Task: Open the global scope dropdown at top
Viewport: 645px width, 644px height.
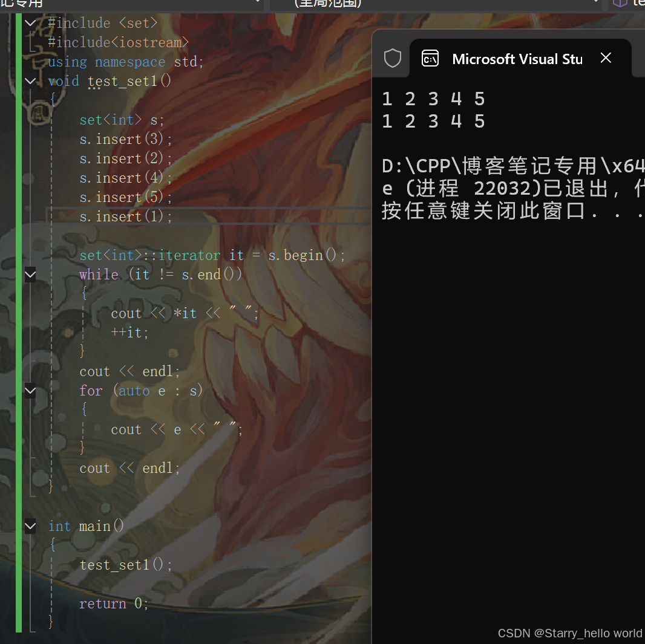Action: (x=436, y=3)
